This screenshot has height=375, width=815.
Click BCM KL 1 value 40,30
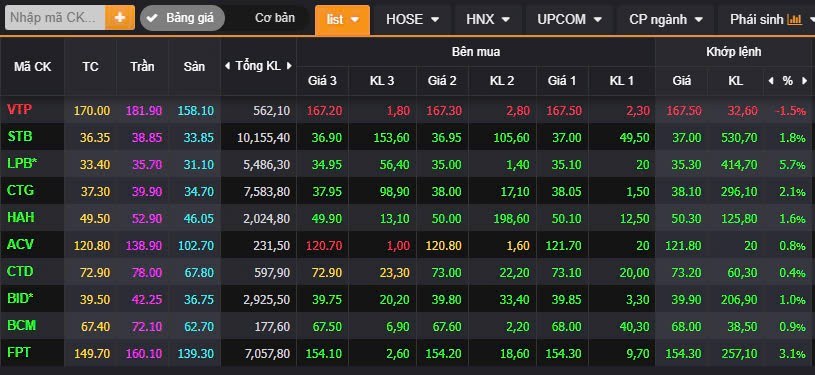coord(635,327)
